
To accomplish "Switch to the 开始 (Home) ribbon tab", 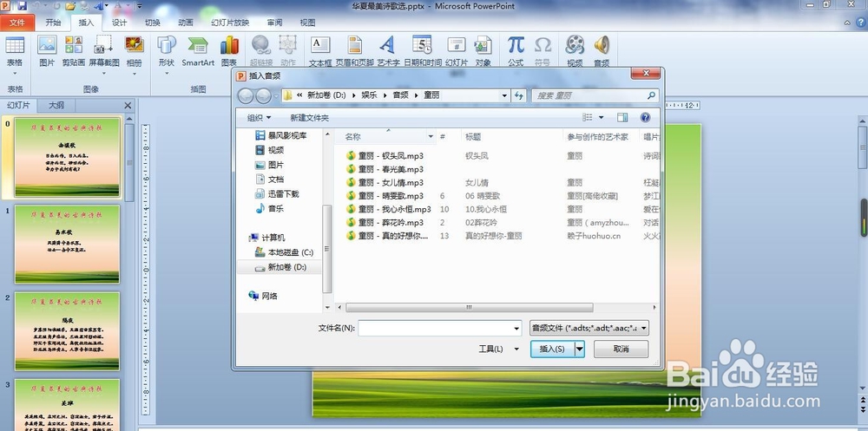I will pos(53,23).
